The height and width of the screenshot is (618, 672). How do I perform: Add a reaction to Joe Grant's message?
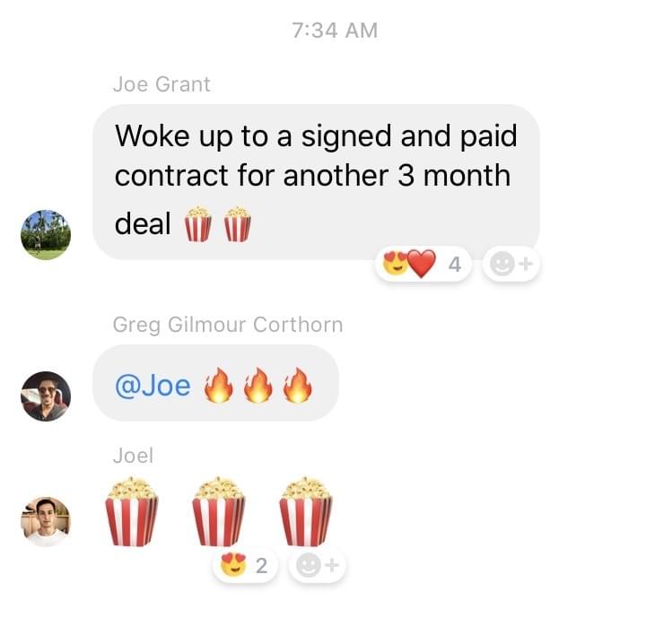click(511, 264)
